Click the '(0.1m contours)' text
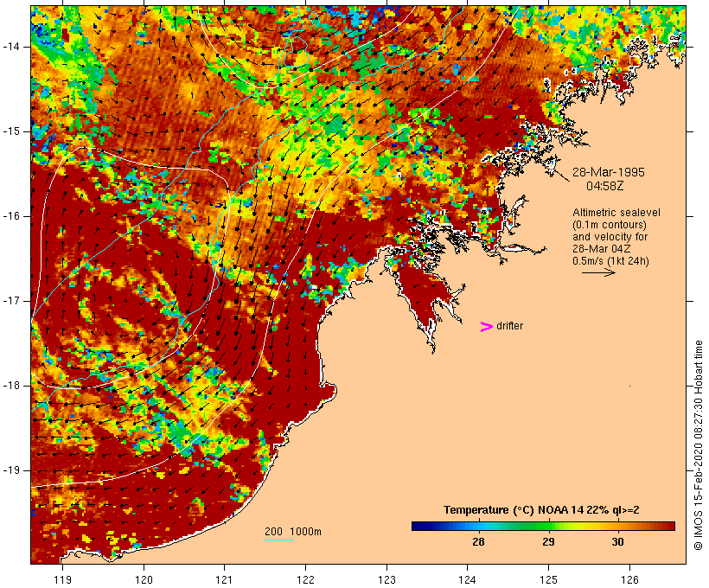 tap(610, 225)
